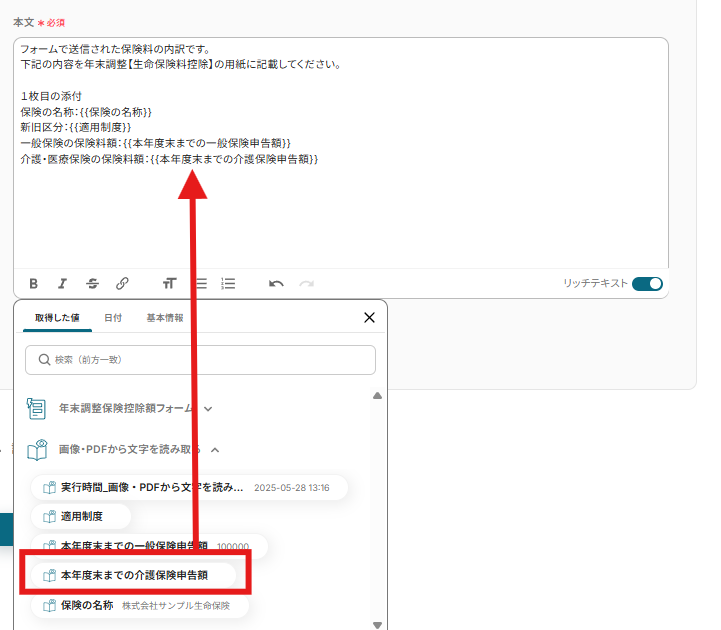Toggle the リッチテキスト switch

[x=647, y=284]
